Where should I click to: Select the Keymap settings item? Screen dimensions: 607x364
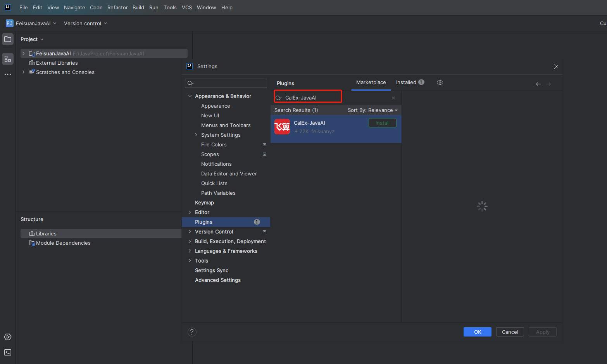click(x=204, y=203)
